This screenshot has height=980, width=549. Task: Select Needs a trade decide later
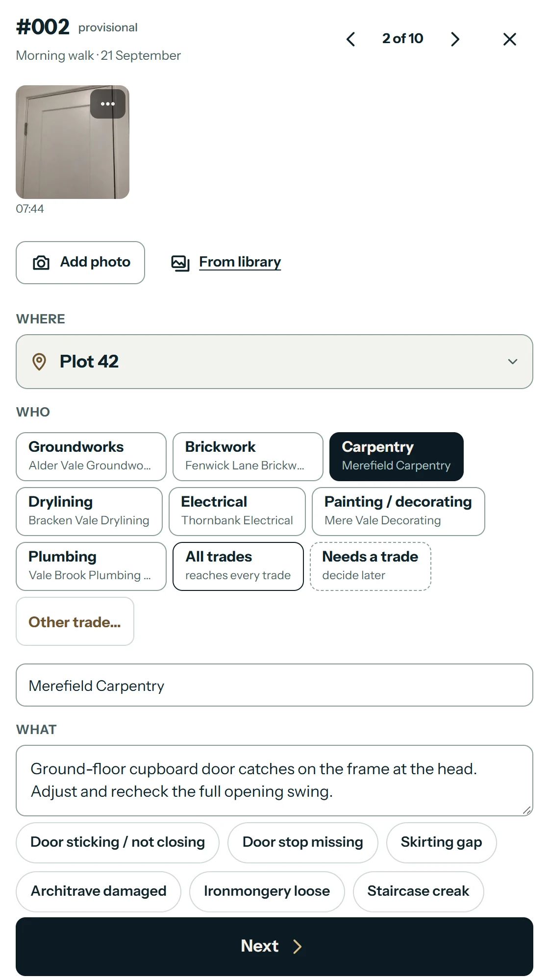(x=371, y=566)
